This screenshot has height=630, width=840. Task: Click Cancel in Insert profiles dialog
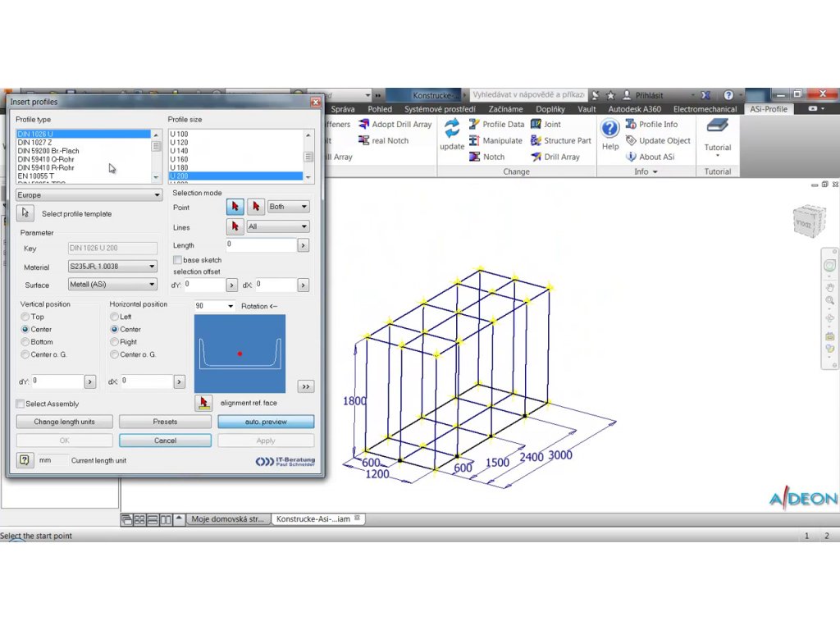coord(165,441)
